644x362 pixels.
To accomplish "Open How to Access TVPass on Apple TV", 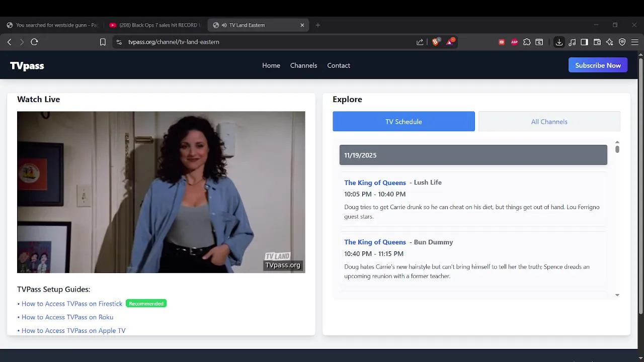I will 73,331.
